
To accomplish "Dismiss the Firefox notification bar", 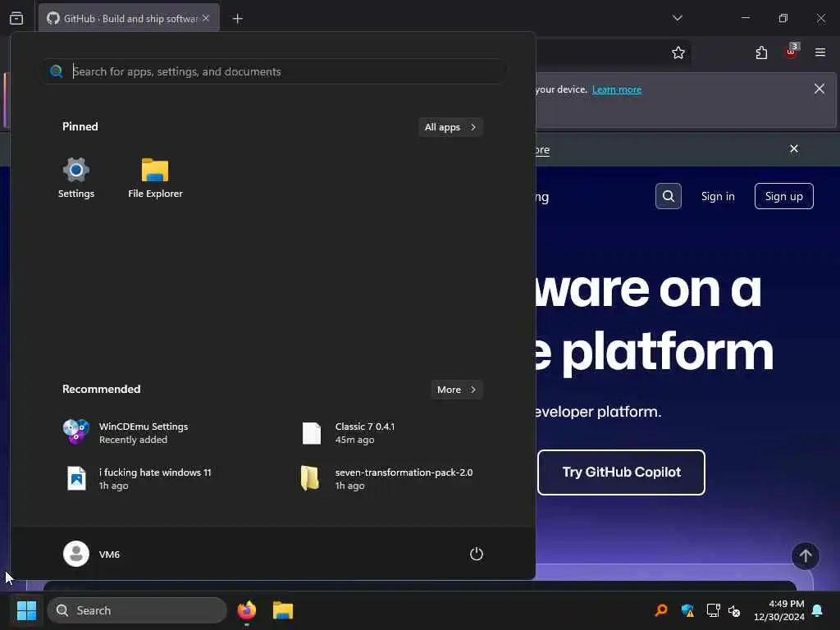I will tap(819, 89).
